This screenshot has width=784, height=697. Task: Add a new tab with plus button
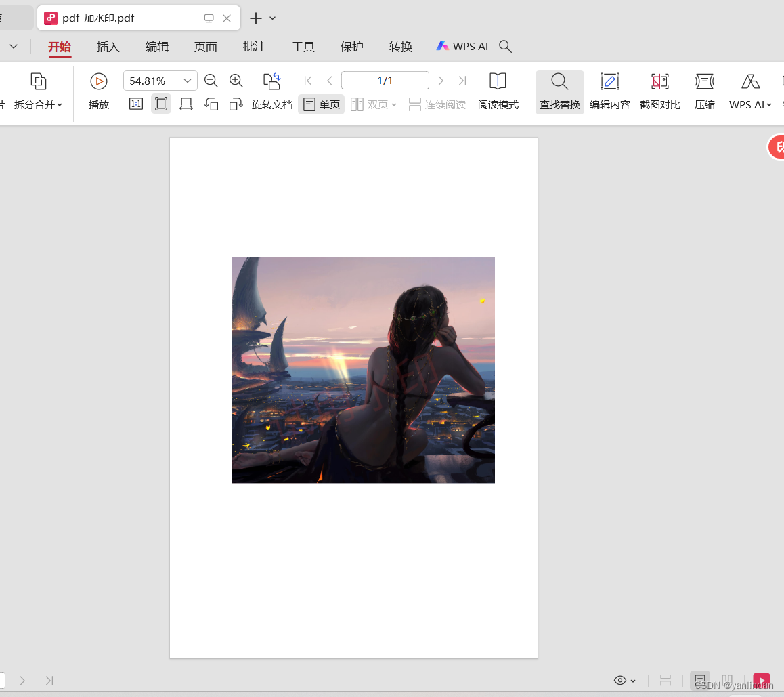(256, 18)
